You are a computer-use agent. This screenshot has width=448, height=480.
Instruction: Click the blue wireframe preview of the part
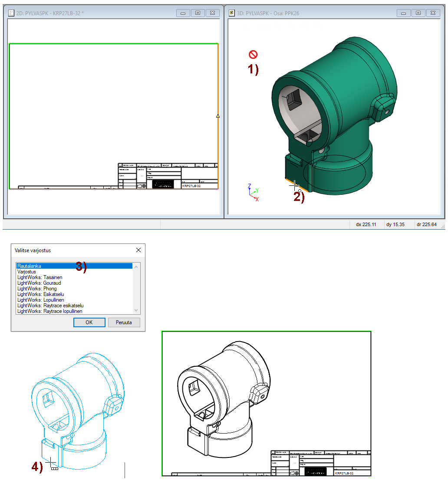tap(78, 412)
